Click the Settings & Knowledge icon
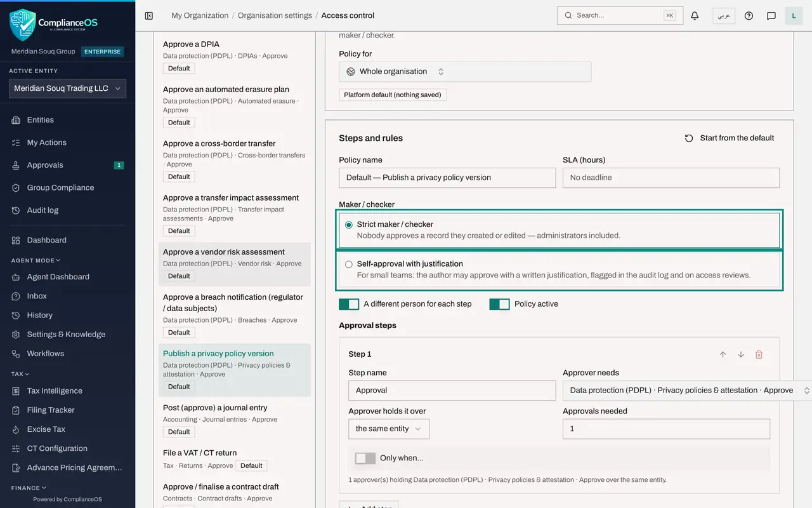Screen dimensions: 812x508 point(16,334)
